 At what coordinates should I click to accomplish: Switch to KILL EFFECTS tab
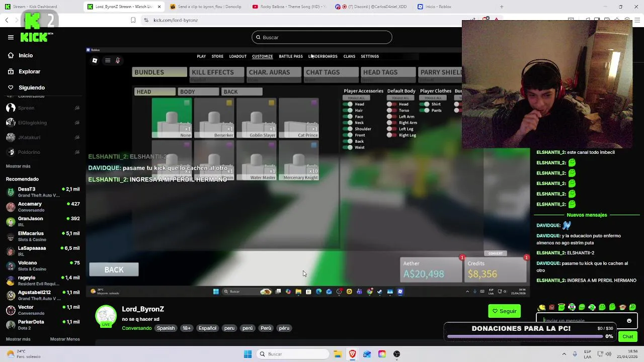pos(217,72)
